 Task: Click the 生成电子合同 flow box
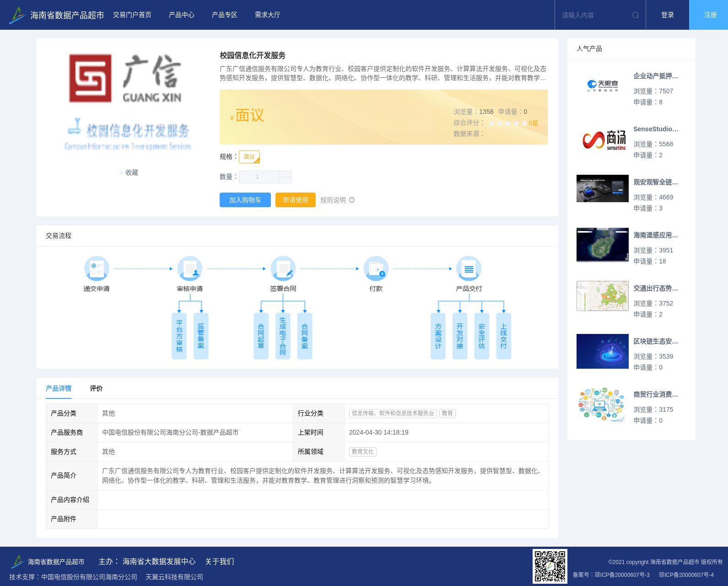(x=283, y=336)
